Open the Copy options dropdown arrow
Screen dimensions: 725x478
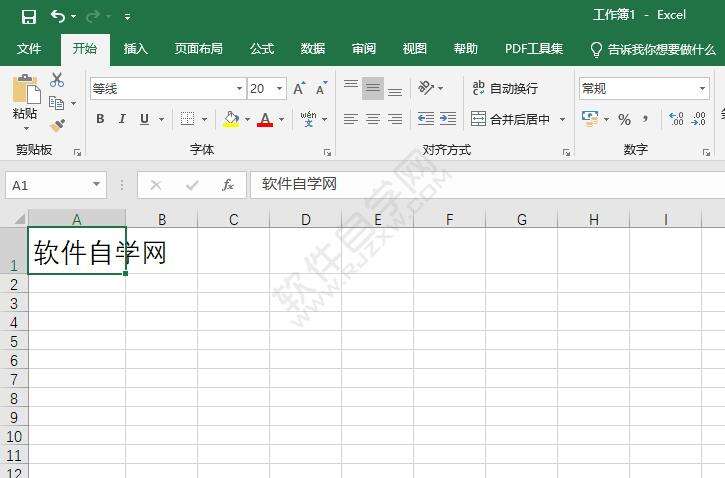coord(74,103)
